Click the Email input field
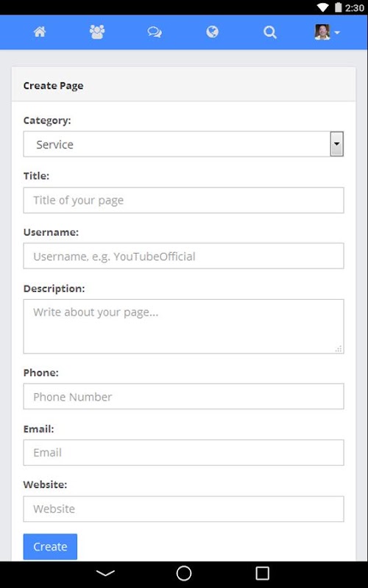The width and height of the screenshot is (368, 588). [x=183, y=453]
